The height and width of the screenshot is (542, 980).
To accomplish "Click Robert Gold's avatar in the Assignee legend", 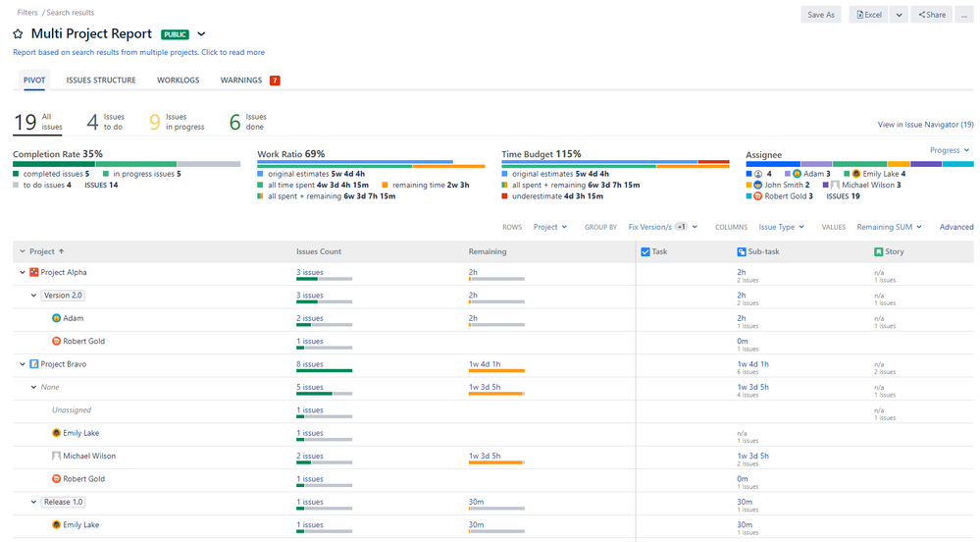I will click(x=758, y=196).
